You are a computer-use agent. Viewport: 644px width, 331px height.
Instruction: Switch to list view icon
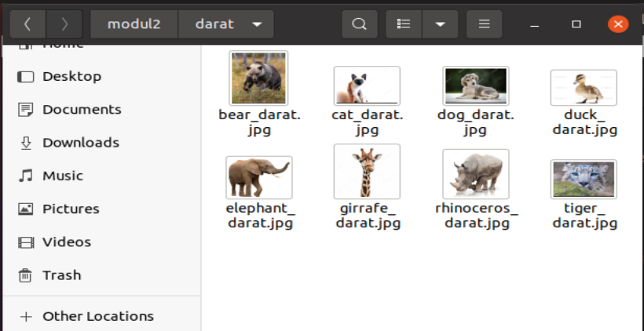coord(404,24)
